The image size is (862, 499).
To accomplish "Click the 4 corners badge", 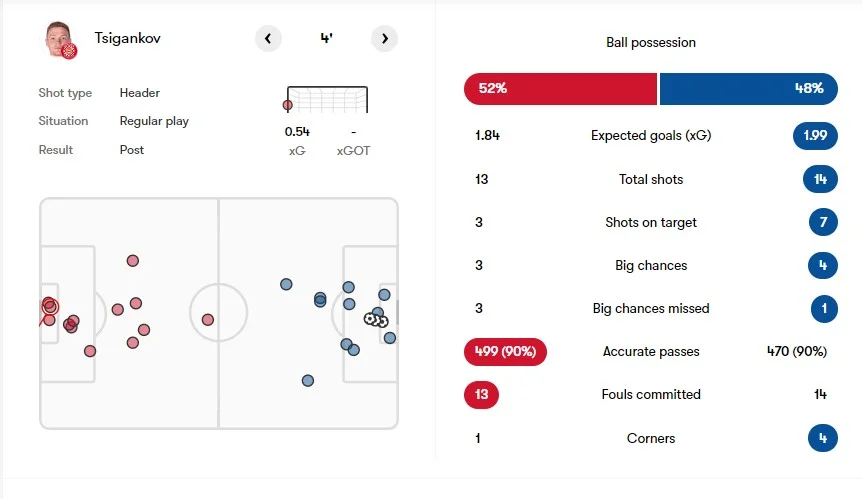I will 823,438.
